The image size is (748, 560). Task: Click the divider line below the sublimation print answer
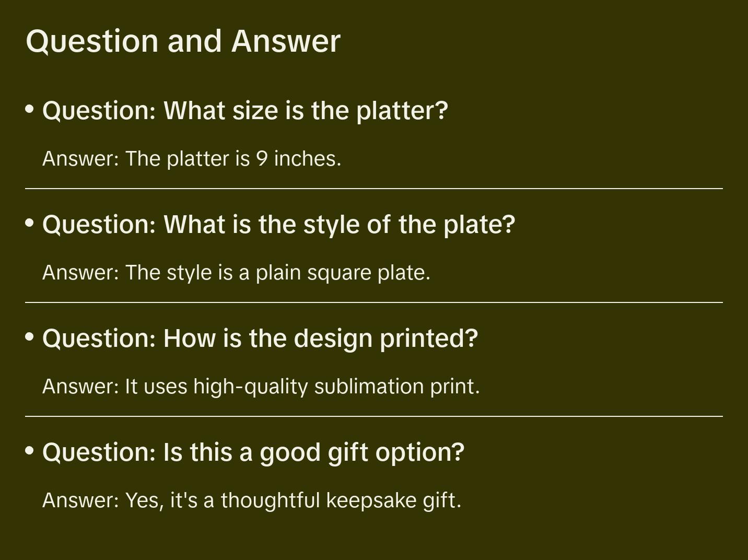click(374, 416)
